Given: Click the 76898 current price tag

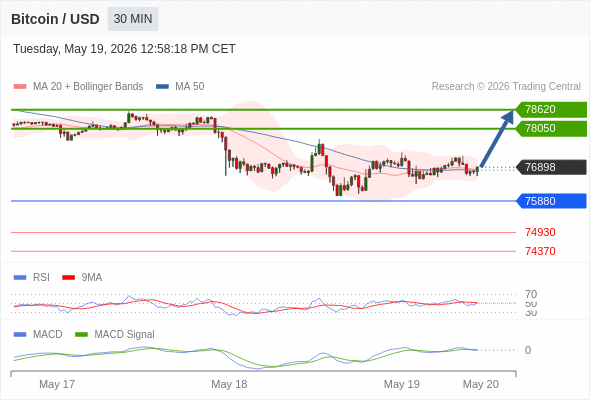Looking at the screenshot, I should [x=551, y=167].
